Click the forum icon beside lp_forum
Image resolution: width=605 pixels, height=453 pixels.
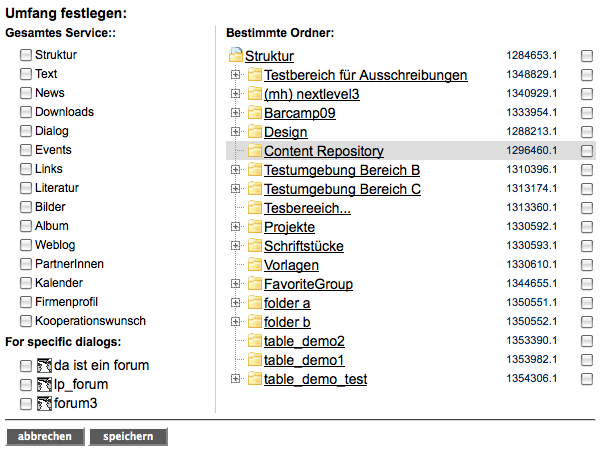click(43, 385)
